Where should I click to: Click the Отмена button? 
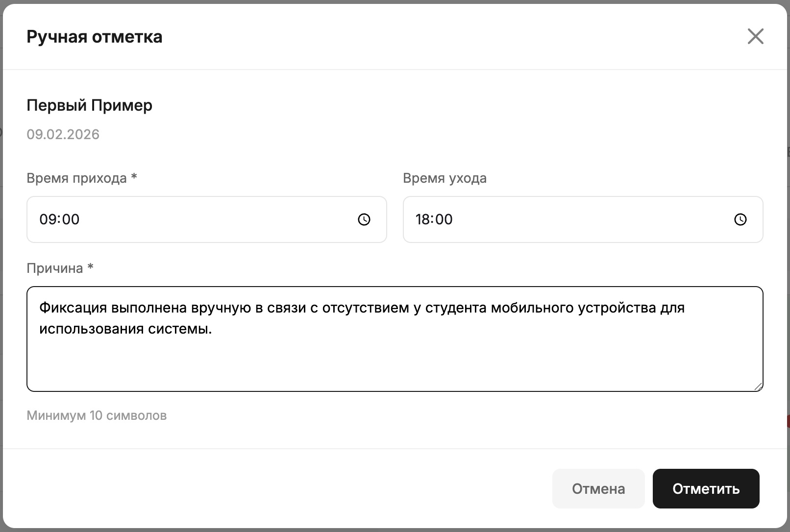click(598, 488)
